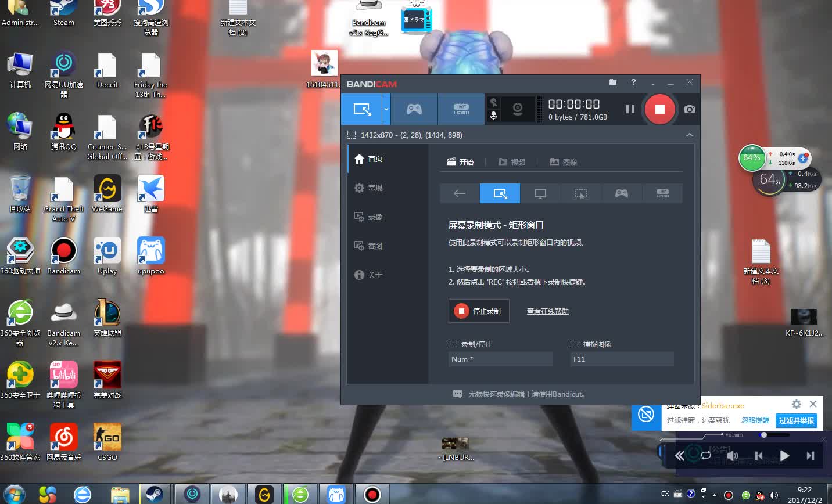
Task: Click the 忽略提醒 link in the popup
Action: point(755,420)
